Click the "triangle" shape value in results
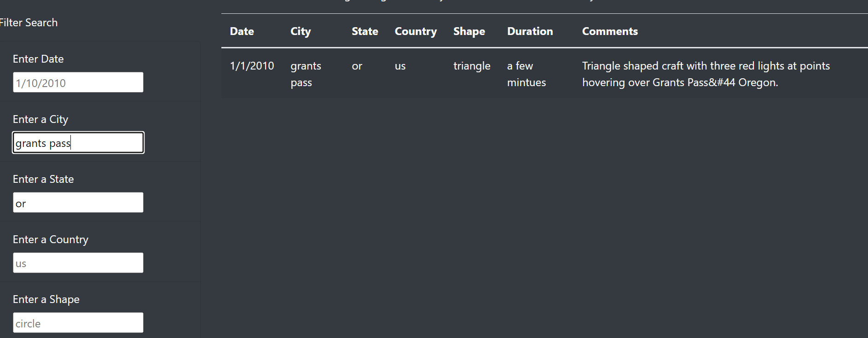 tap(472, 65)
